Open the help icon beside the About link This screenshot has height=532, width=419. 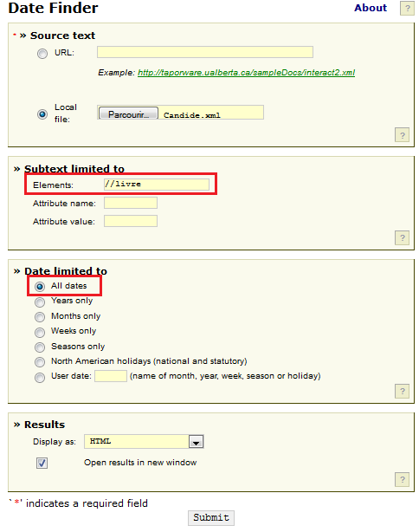[x=407, y=8]
